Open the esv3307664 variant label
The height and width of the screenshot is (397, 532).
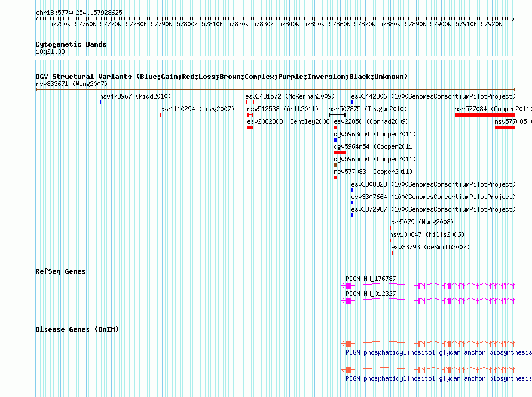[x=433, y=197]
